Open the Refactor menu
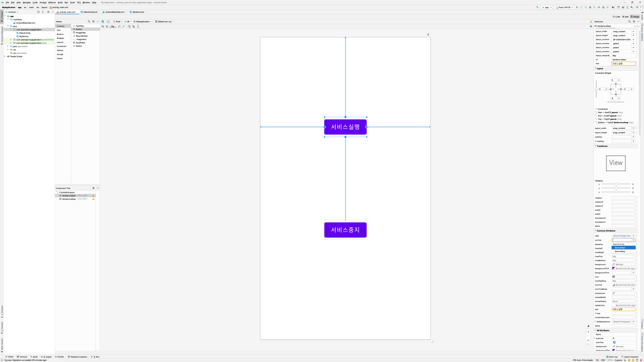This screenshot has height=362, width=644. click(52, 3)
